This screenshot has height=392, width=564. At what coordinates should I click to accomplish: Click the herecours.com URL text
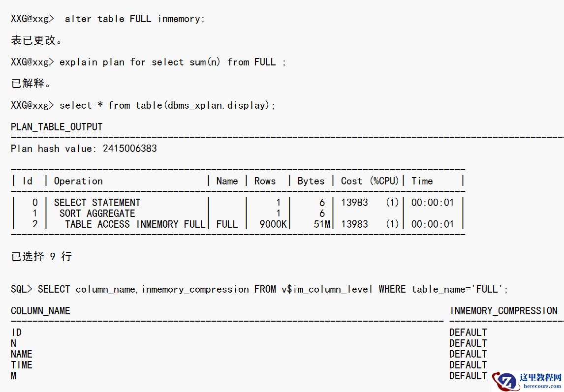(x=542, y=387)
